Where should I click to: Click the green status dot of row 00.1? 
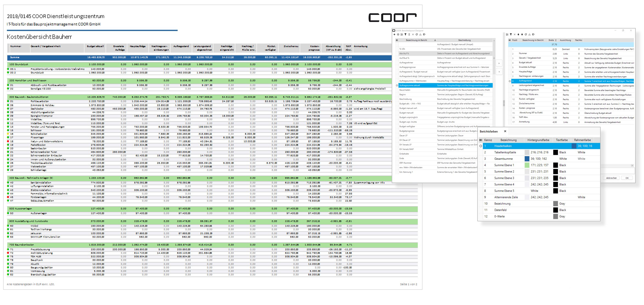click(x=8, y=69)
